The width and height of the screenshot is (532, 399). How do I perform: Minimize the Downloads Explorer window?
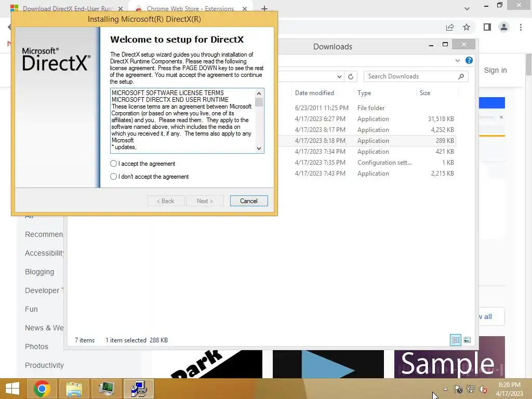431,45
